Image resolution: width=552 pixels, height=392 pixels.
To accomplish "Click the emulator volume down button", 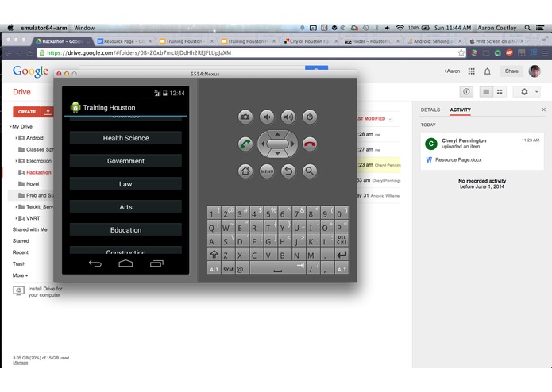I will (x=267, y=117).
